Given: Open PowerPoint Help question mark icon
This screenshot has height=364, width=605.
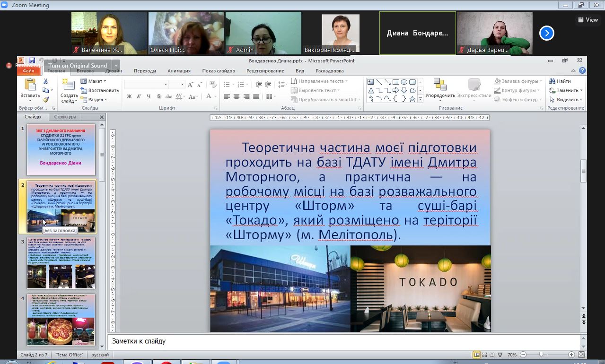Looking at the screenshot, I should pyautogui.click(x=582, y=71).
